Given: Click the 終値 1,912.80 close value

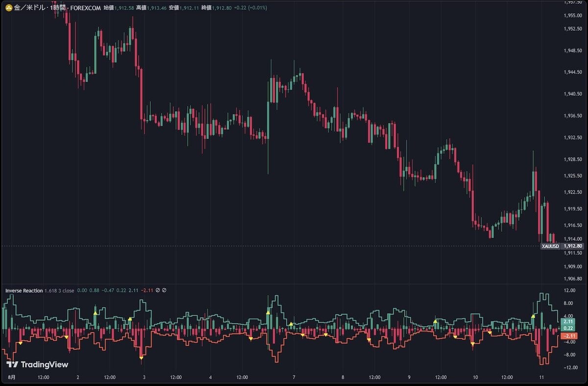Looking at the screenshot, I should click(216, 8).
